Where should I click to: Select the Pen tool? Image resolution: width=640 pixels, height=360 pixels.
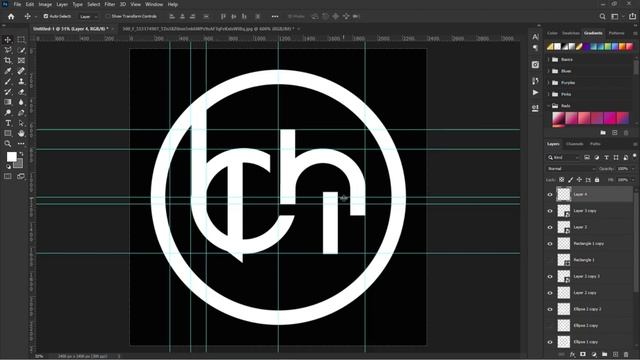[x=21, y=113]
